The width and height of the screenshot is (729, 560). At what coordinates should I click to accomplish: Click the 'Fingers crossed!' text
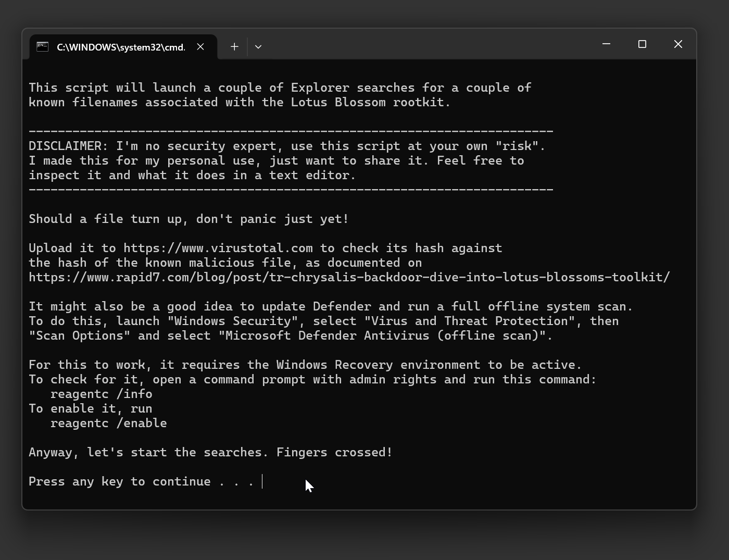334,452
